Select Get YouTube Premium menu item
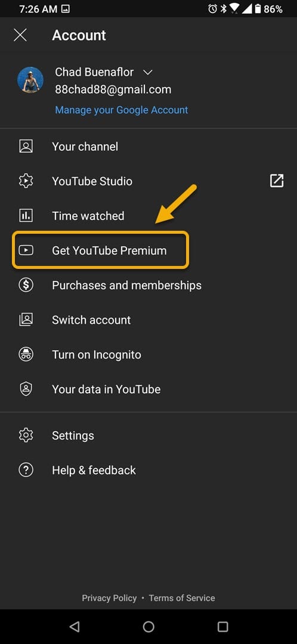Image resolution: width=297 pixels, height=644 pixels. pos(101,250)
